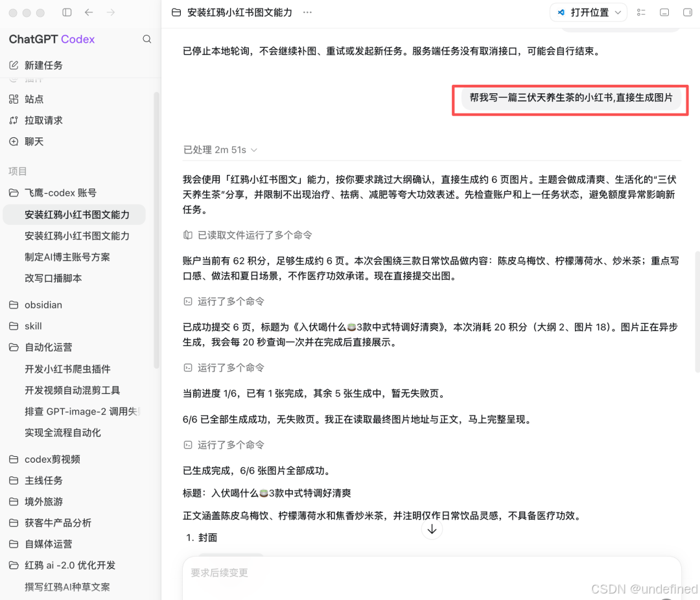
Task: Open the three-dots menu beside task title
Action: [x=307, y=12]
